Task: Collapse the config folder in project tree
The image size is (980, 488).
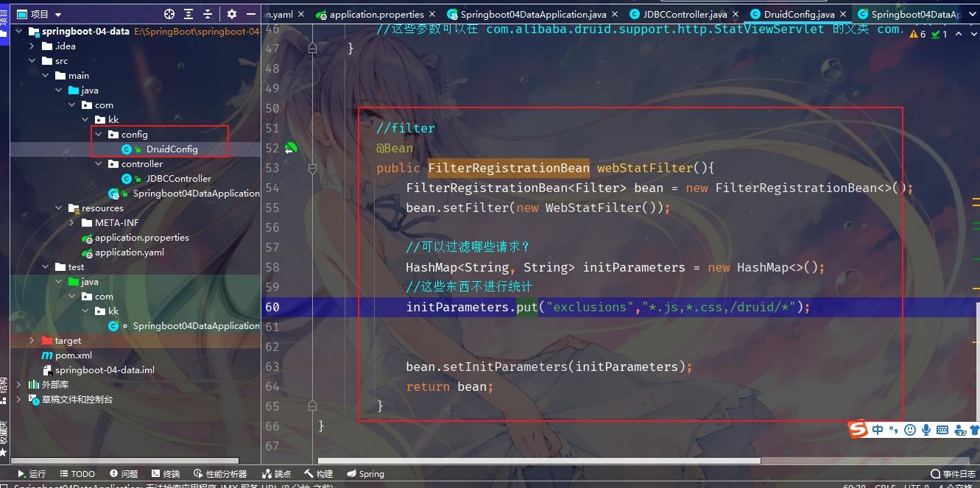Action: 99,135
